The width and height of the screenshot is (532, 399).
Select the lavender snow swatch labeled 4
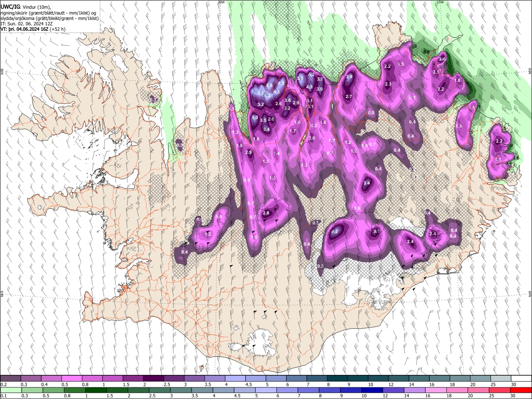(235, 379)
